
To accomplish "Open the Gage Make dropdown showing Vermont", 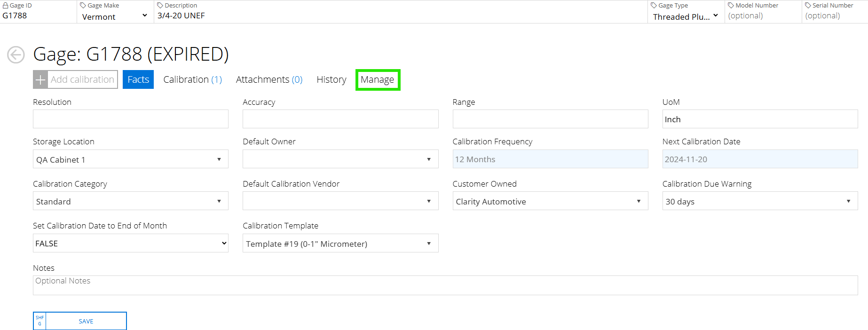I will point(115,16).
